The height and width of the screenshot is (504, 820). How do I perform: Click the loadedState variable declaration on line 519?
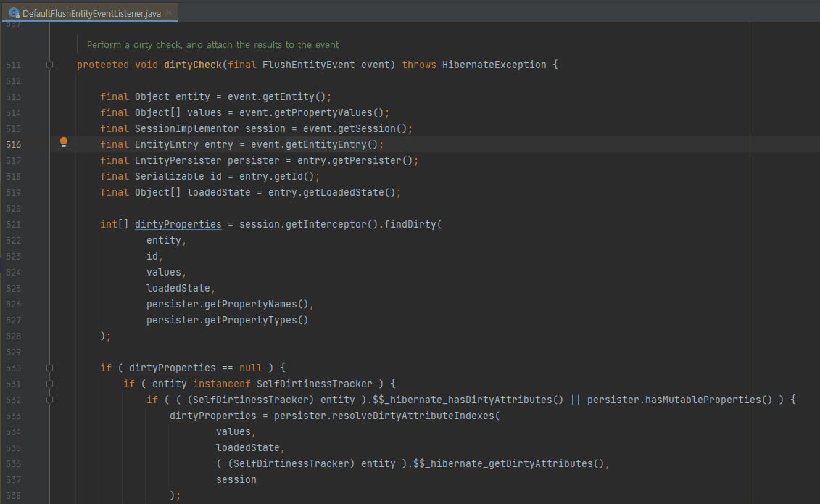(219, 192)
